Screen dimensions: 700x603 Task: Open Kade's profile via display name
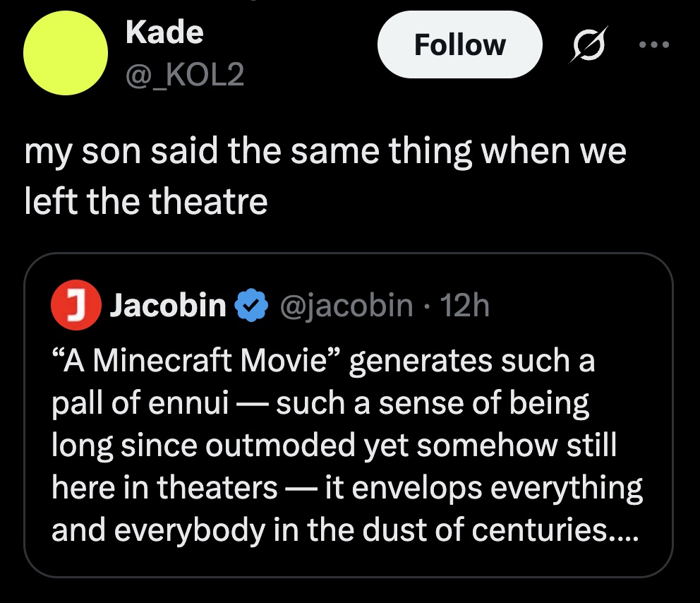tap(164, 32)
